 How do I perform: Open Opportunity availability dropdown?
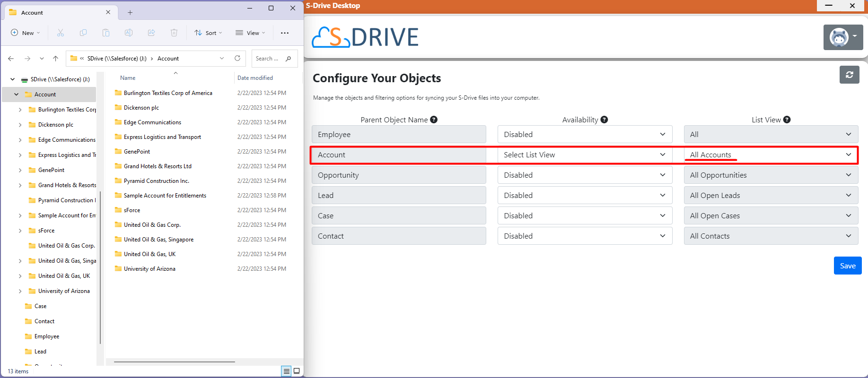[x=585, y=175]
